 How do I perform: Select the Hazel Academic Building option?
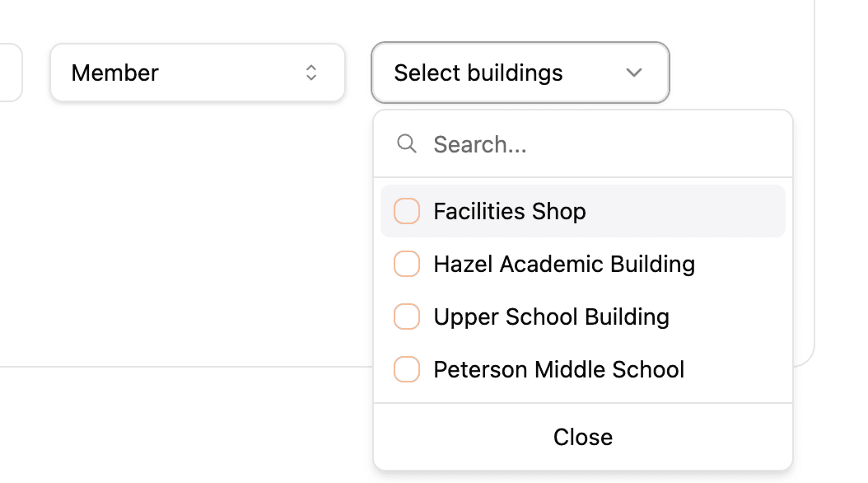click(564, 264)
